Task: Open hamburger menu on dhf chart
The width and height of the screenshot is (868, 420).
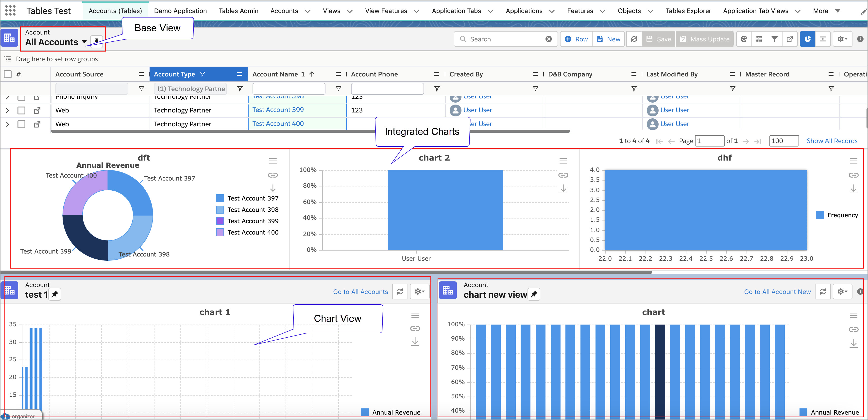Action: 853,161
